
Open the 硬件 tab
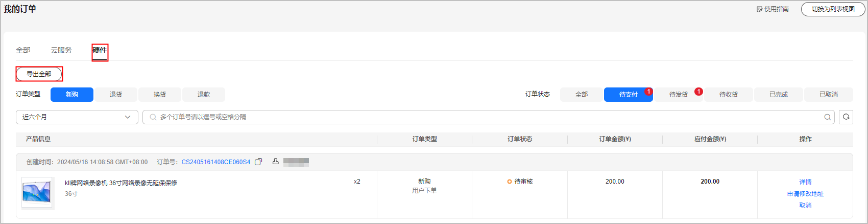pyautogui.click(x=100, y=51)
